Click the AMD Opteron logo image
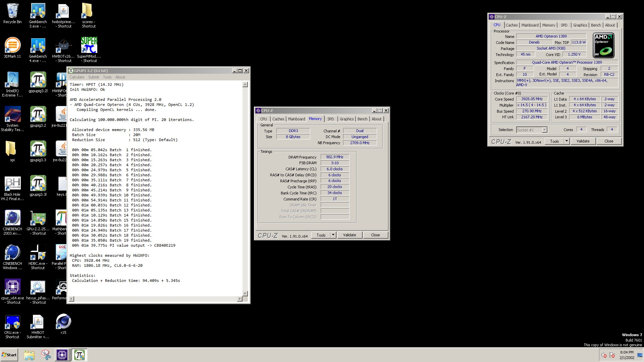The image size is (644, 362). 603,45
